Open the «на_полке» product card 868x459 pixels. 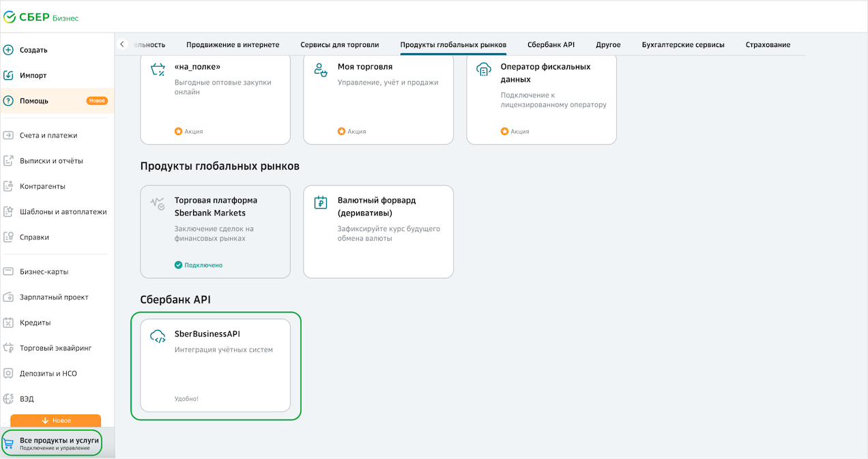215,99
